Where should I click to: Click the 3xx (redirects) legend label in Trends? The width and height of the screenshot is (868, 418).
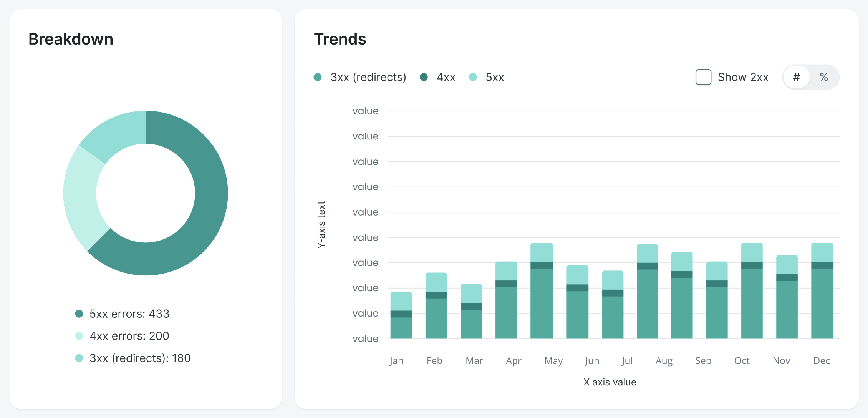tap(368, 77)
